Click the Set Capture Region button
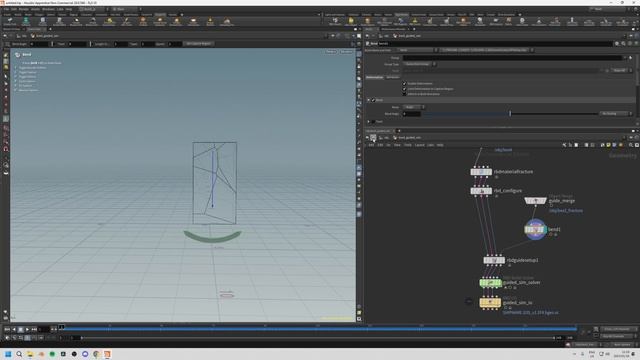Viewport: 640px width, 360px height. pos(198,44)
